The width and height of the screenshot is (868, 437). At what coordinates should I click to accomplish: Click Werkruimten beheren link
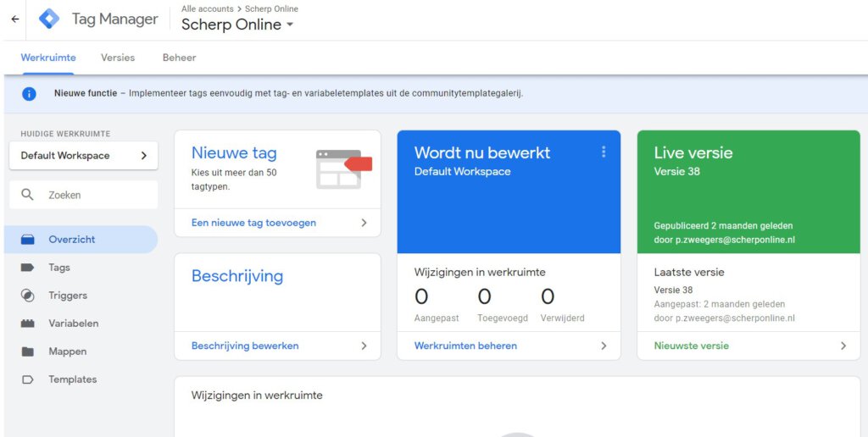point(465,346)
